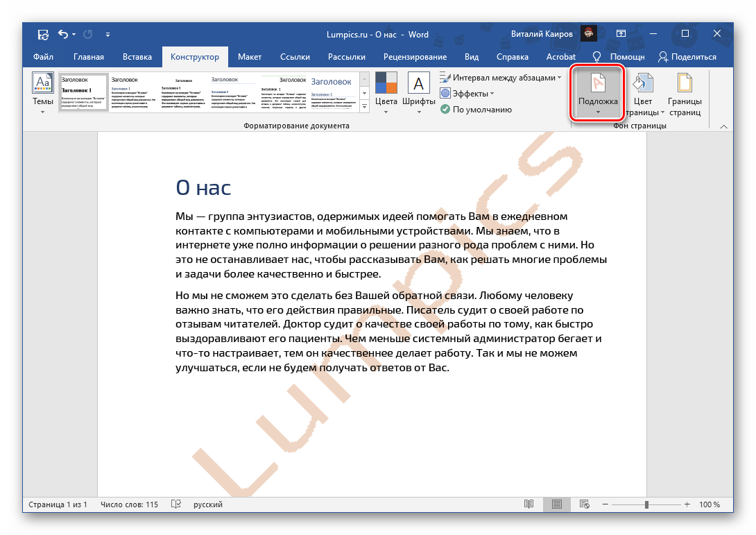
Task: Open the Ссылки tab
Action: pos(295,57)
